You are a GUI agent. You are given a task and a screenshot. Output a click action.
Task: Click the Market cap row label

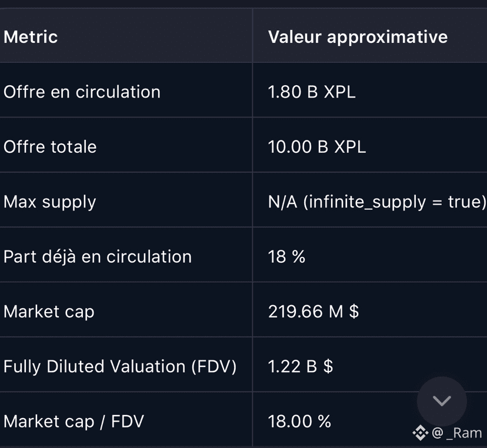[x=49, y=312]
